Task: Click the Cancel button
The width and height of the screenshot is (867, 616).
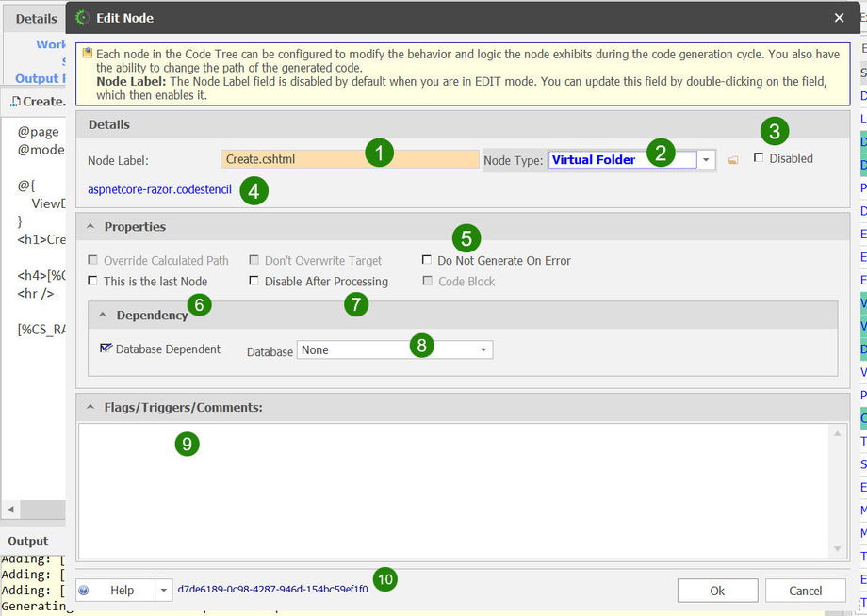Action: click(x=806, y=591)
